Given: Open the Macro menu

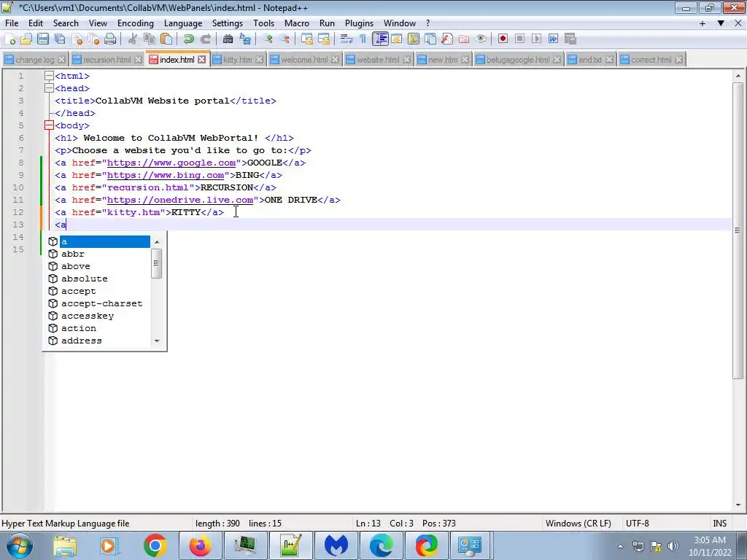Looking at the screenshot, I should (297, 23).
